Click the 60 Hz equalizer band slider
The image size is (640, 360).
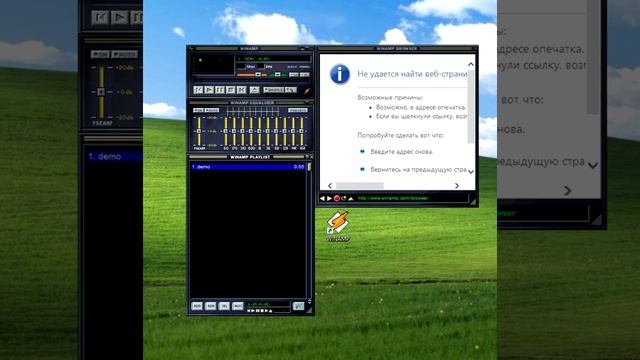click(226, 131)
